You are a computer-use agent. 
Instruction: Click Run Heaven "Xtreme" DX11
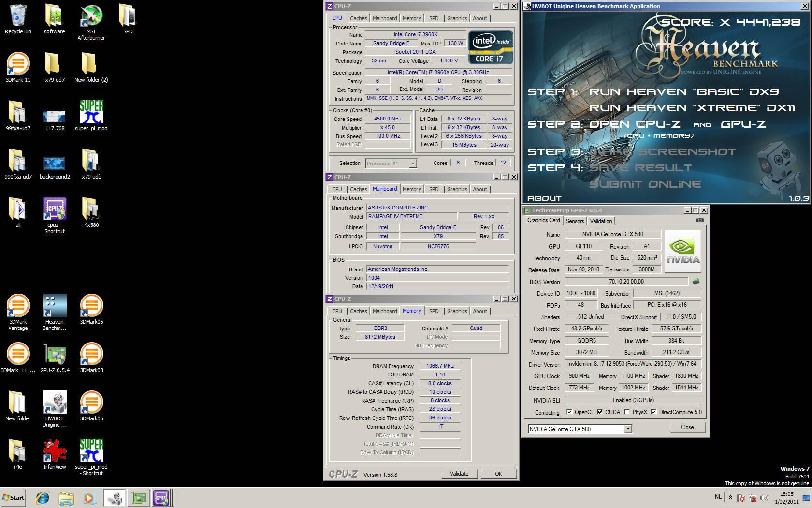pyautogui.click(x=692, y=108)
